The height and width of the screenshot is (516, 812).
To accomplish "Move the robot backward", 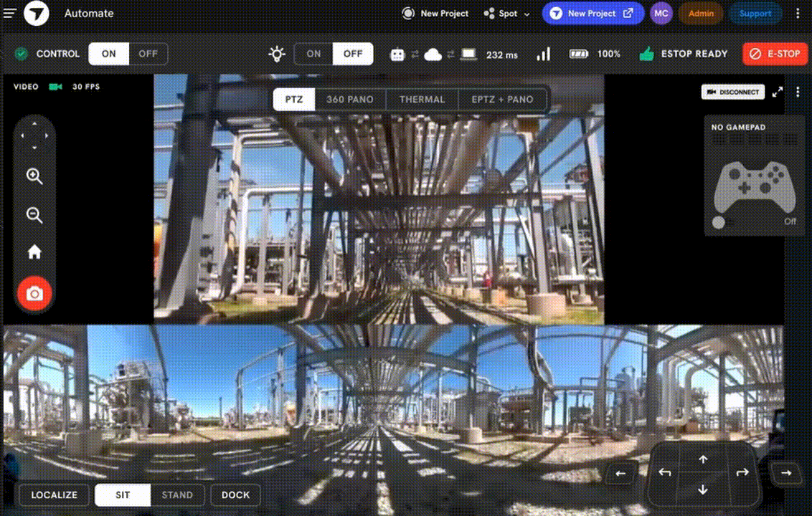I will point(703,489).
